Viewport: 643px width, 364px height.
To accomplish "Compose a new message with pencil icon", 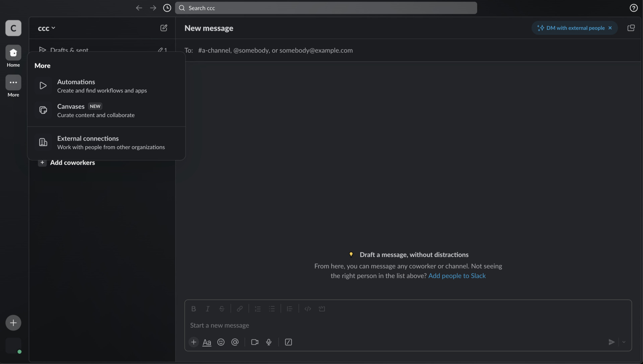I will coord(164,28).
